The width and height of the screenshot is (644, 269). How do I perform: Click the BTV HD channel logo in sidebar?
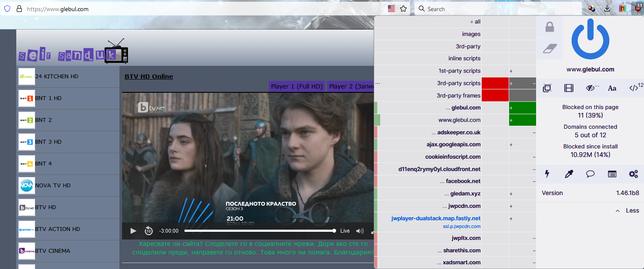click(27, 207)
